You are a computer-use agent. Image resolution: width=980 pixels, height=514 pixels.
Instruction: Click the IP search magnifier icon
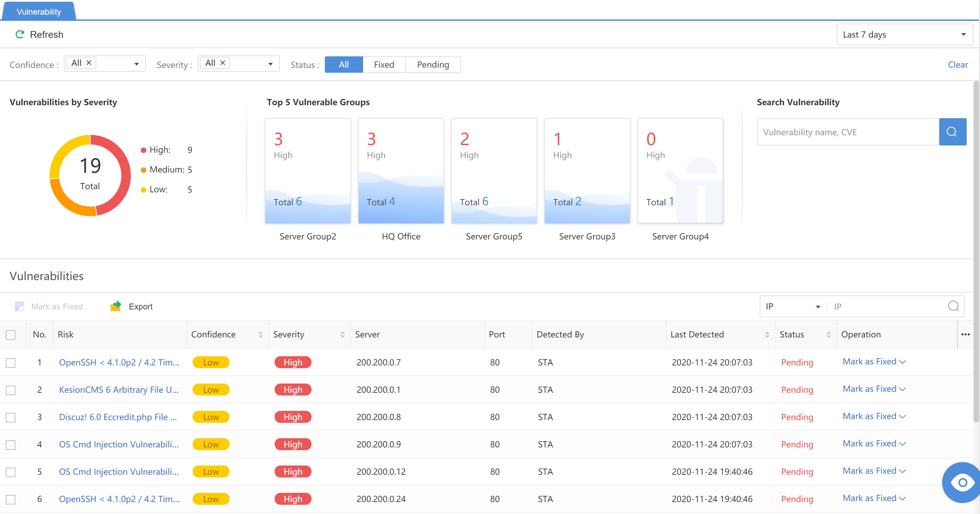(953, 306)
